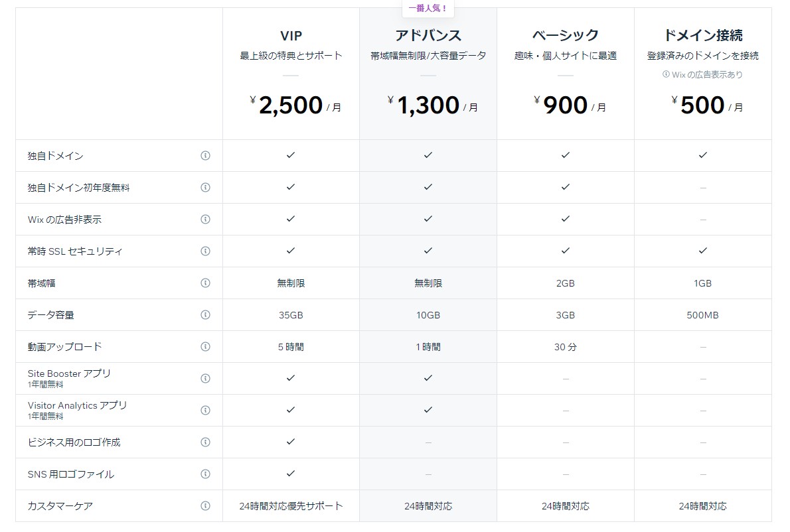Click info icon beside データ容量

tap(205, 315)
